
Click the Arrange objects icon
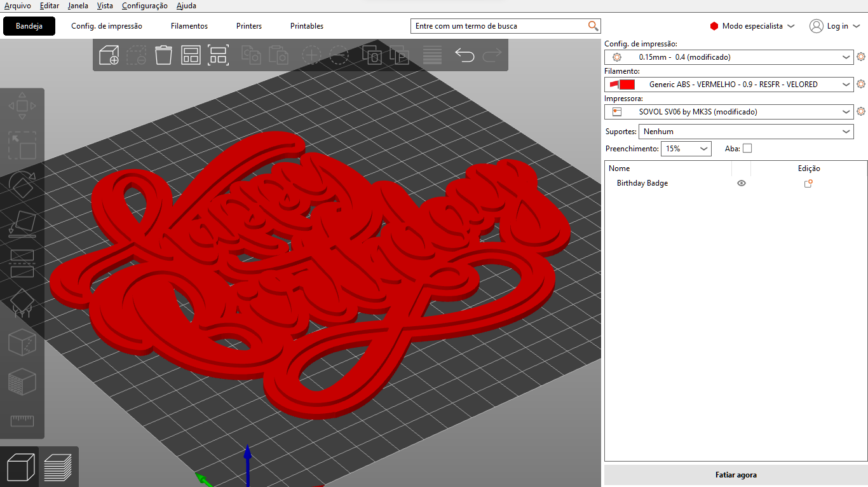(191, 55)
